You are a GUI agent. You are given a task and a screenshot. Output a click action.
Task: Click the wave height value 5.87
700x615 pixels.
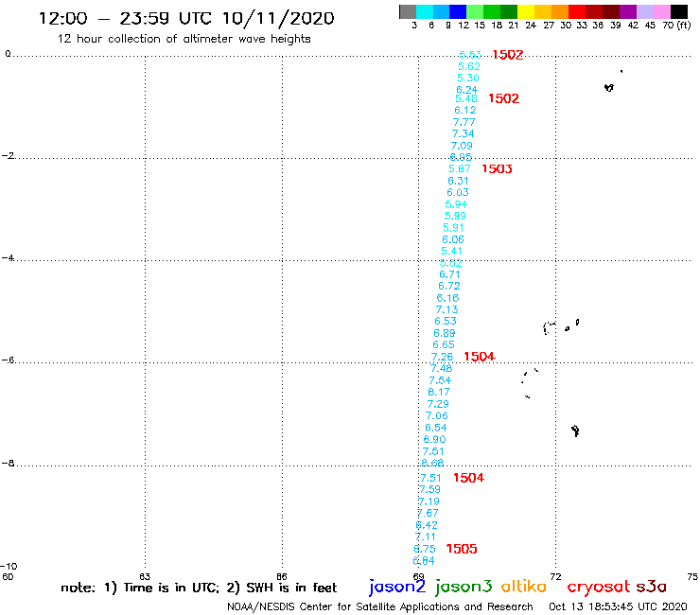(460, 168)
